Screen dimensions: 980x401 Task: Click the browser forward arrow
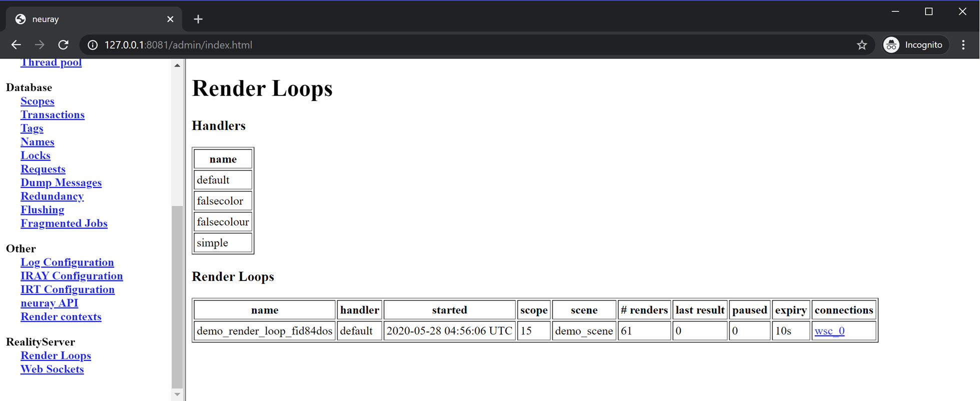[40, 45]
